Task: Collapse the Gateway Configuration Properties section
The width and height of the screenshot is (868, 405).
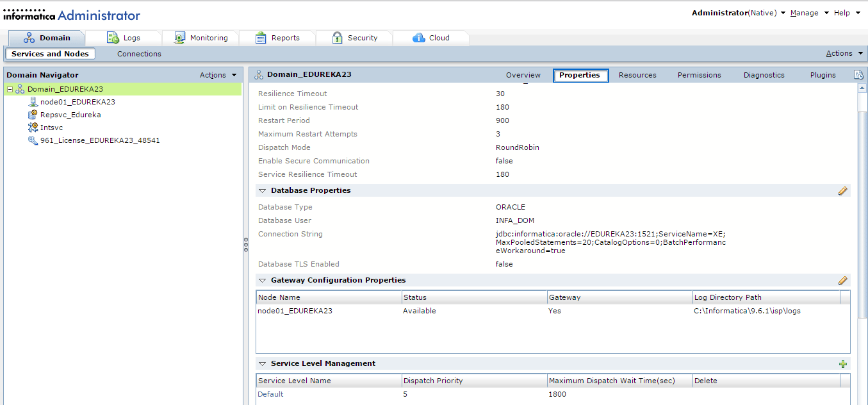Action: [262, 281]
